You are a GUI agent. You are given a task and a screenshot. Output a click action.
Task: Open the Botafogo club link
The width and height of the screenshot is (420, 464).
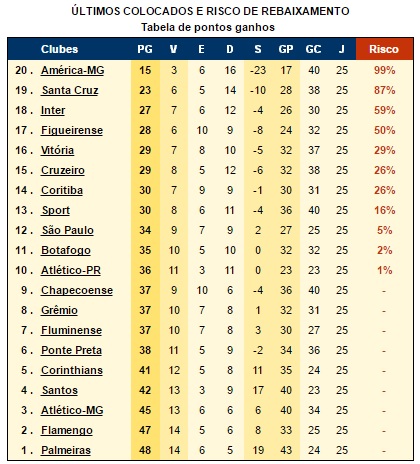66,250
